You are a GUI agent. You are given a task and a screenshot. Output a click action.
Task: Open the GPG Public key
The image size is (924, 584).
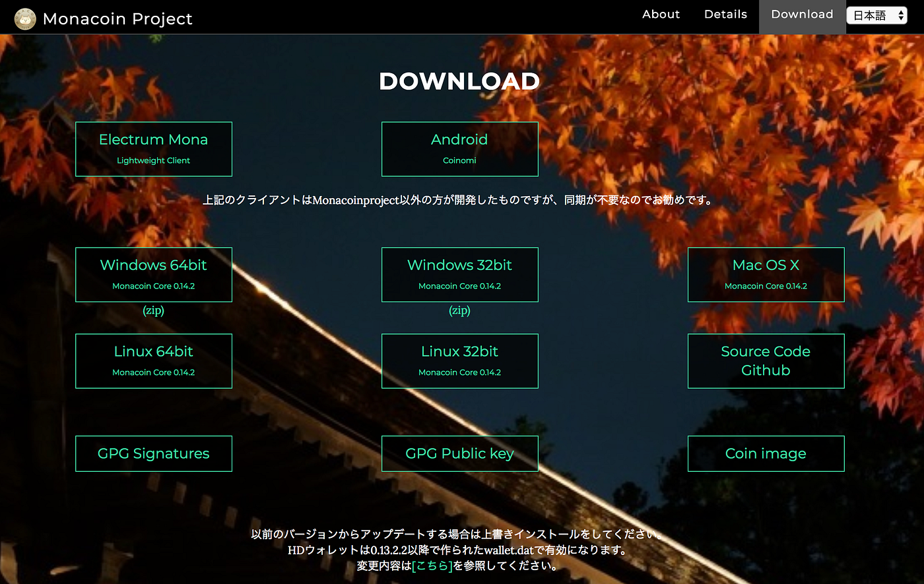459,453
